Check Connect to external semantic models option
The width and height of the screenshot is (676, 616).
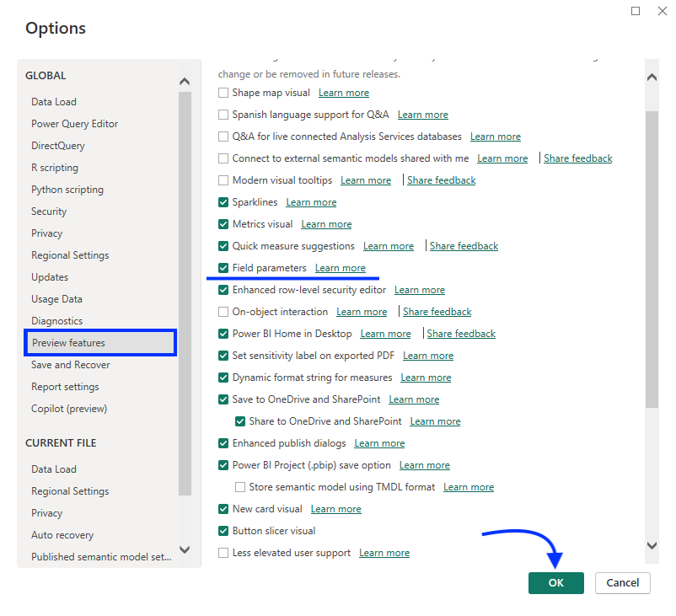(x=223, y=158)
